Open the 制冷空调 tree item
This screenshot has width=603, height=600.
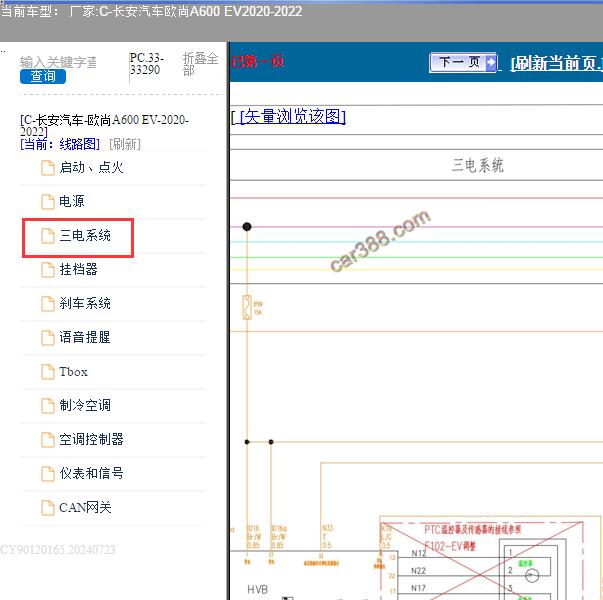pos(85,405)
